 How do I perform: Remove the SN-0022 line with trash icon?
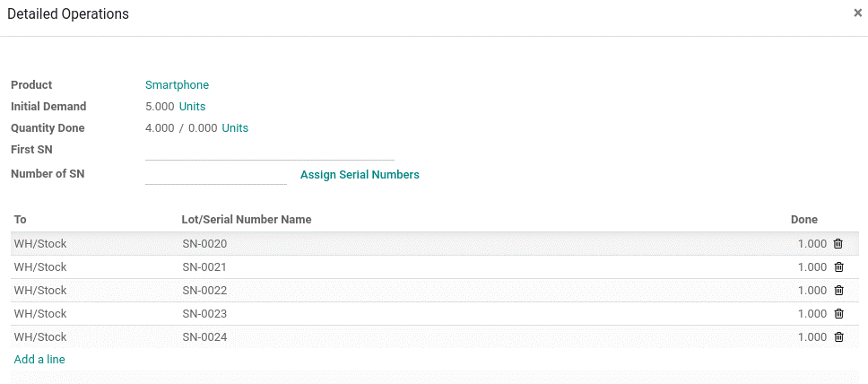pyautogui.click(x=838, y=291)
